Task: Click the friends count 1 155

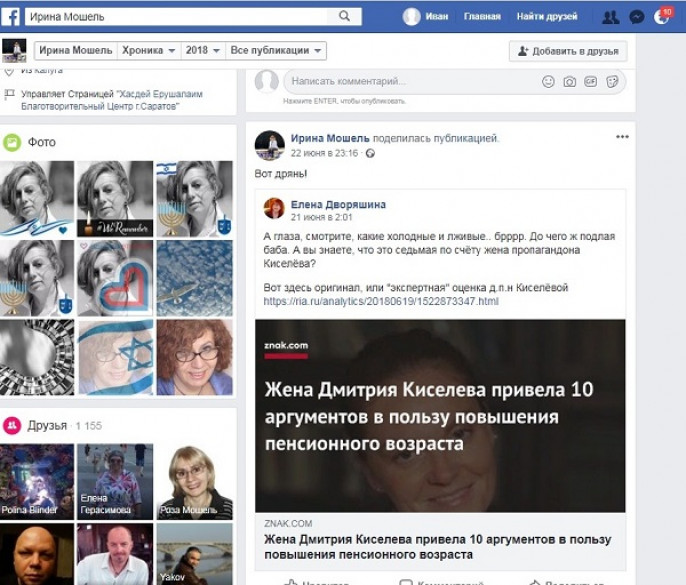Action: click(x=88, y=426)
